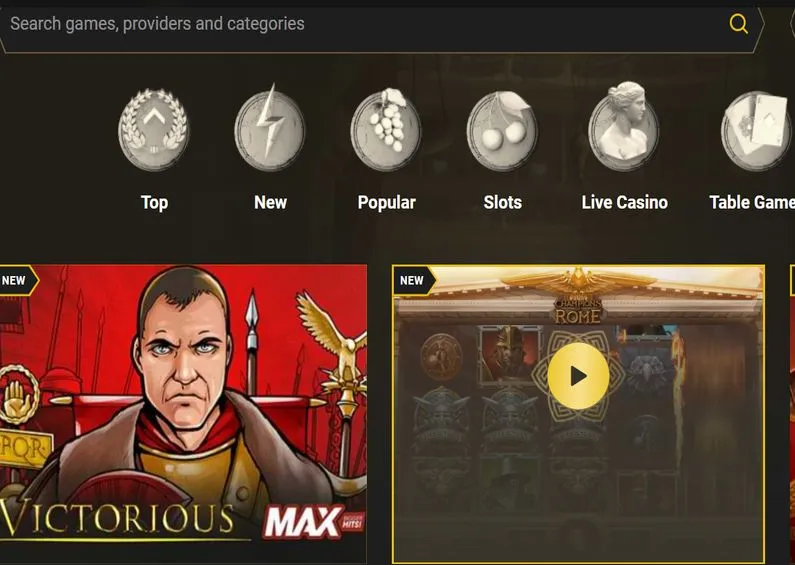795x565 pixels.
Task: Select the New lightning bolt coin icon
Action: pyautogui.click(x=270, y=128)
